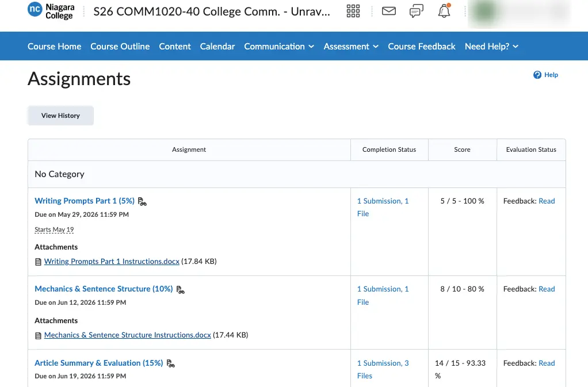The height and width of the screenshot is (387, 588).
Task: Click the Assignment column header
Action: pos(189,150)
